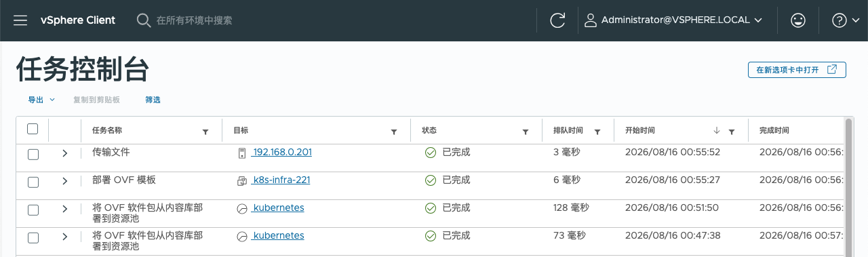Expand the task started at 00:51:50

click(64, 209)
